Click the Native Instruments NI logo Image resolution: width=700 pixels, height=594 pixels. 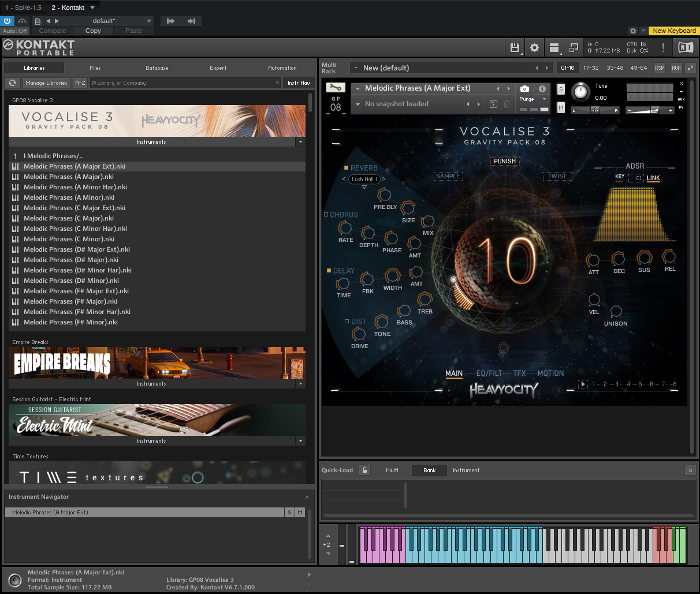[686, 48]
